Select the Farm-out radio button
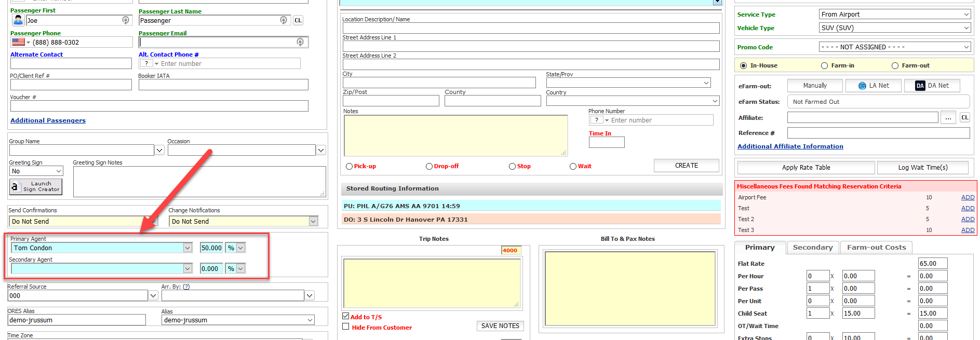This screenshot has height=340, width=980. 895,65
